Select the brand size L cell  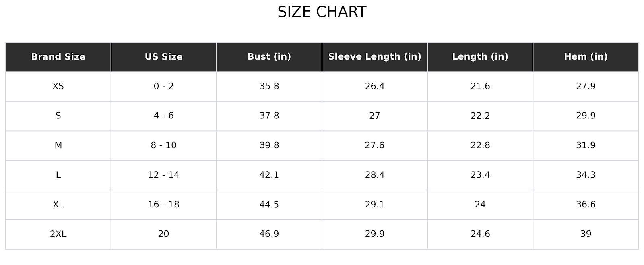(x=58, y=175)
